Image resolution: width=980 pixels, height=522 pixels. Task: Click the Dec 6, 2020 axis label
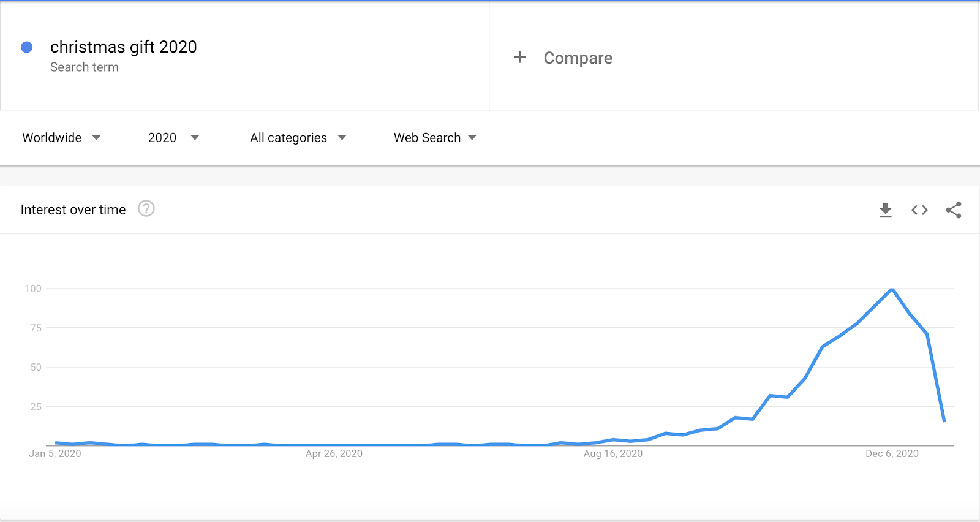892,453
